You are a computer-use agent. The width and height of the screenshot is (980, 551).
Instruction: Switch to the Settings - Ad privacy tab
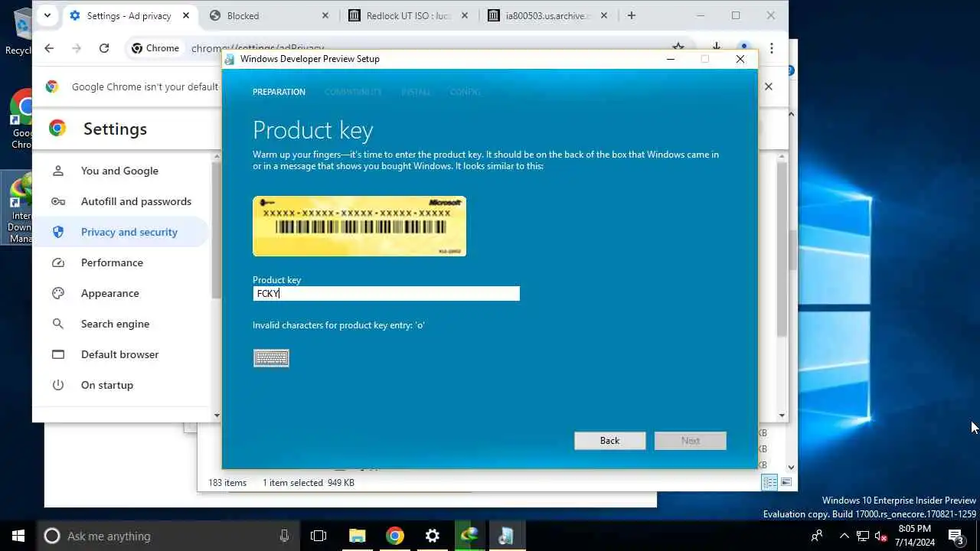tap(129, 15)
